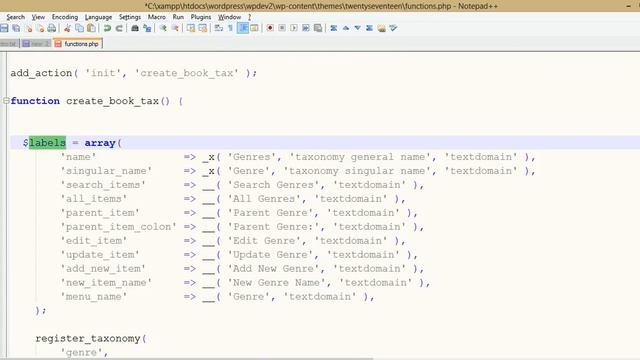Click the 'taxonomy general name' string
The image size is (640, 360).
coord(360,157)
